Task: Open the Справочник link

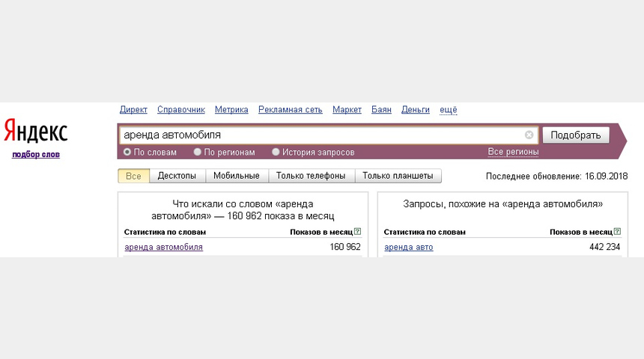Action: coord(181,109)
